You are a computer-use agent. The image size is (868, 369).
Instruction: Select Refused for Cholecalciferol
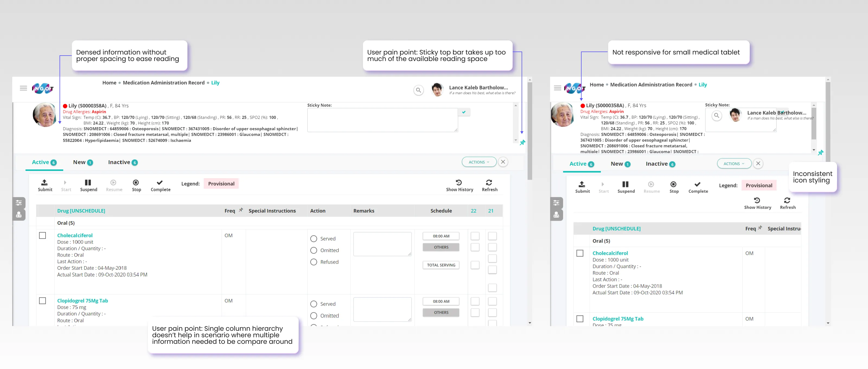coord(314,262)
